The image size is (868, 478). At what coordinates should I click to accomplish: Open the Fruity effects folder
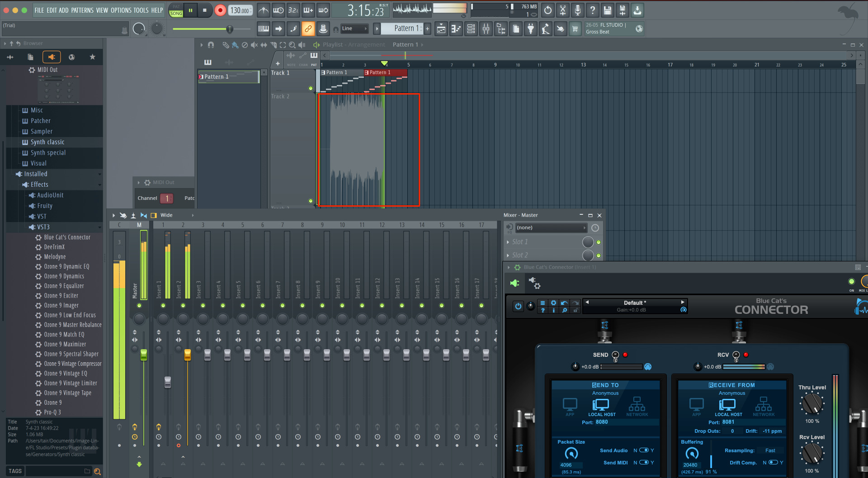[45, 206]
